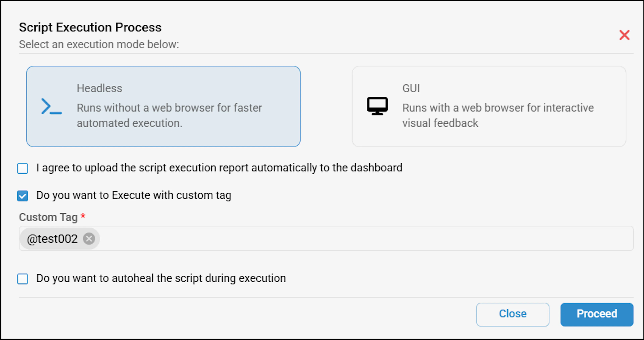Image resolution: width=644 pixels, height=340 pixels.
Task: Select the Headless execution mode card
Action: pyautogui.click(x=163, y=106)
